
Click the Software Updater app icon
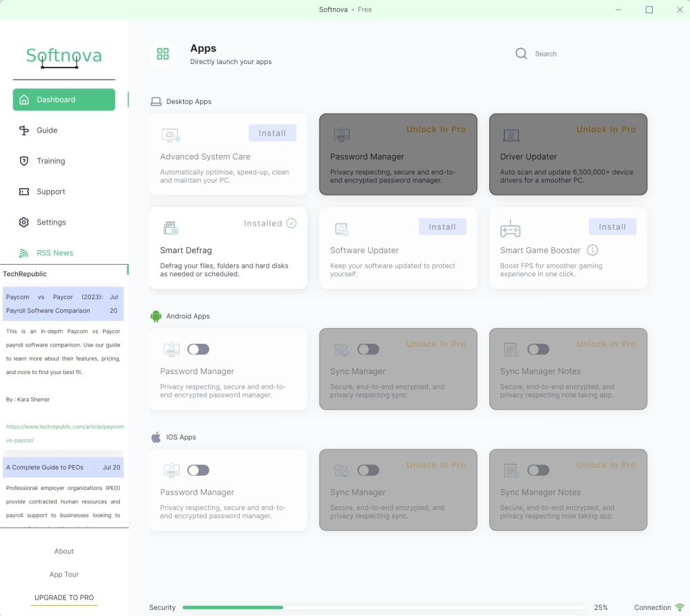pyautogui.click(x=341, y=228)
